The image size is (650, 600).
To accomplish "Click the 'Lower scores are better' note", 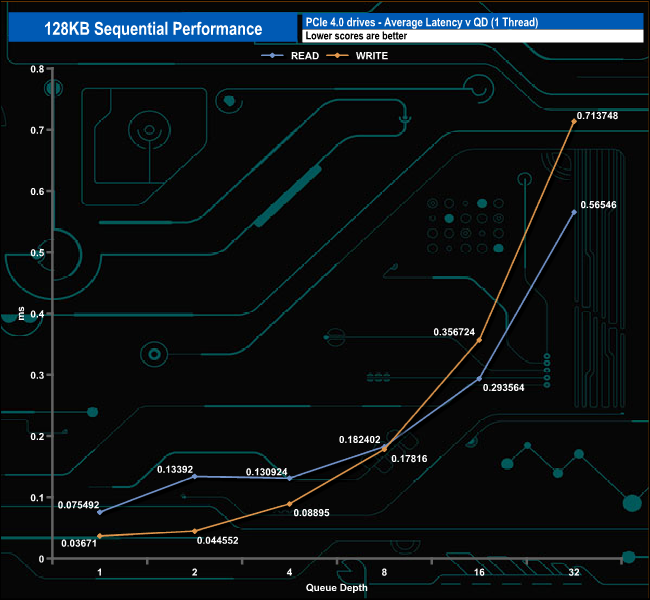I will coord(356,36).
